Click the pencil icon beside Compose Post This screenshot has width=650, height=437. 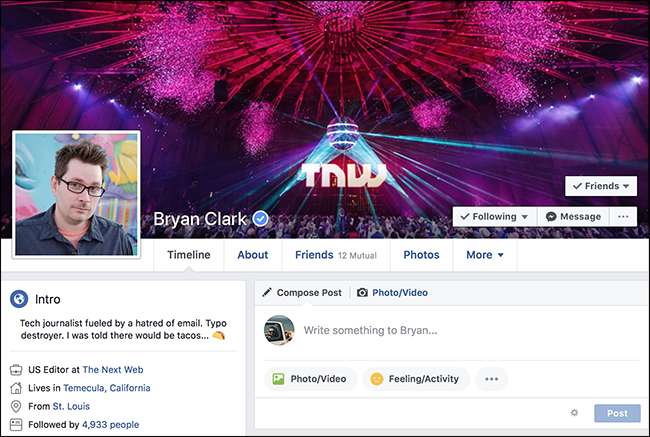pos(267,292)
